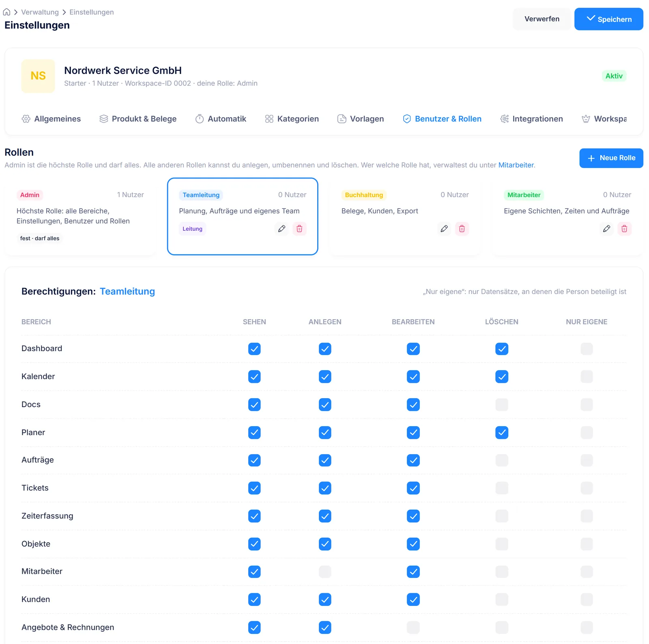Open the Verwaltung breadcrumb
The image size is (649, 644).
pos(40,12)
